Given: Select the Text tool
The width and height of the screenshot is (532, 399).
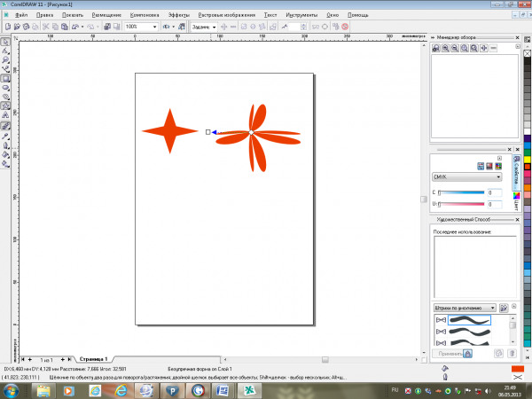Looking at the screenshot, I should tap(5, 115).
